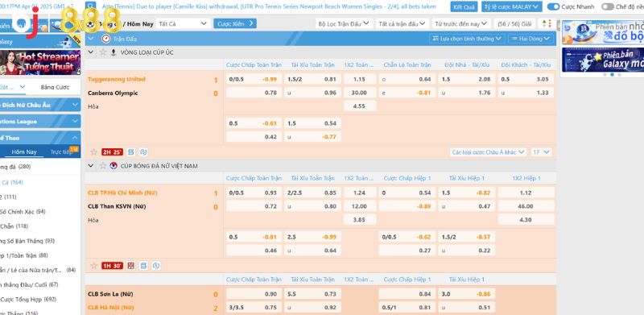Click the Cược Xiên parlay button
This screenshot has width=644, height=315.
click(235, 23)
